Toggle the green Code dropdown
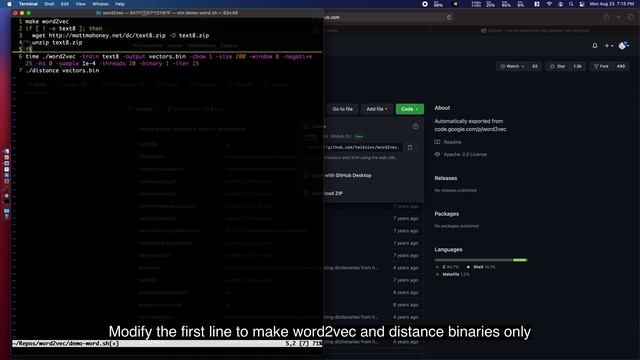Screen dimensions: 640x360 coord(409,109)
